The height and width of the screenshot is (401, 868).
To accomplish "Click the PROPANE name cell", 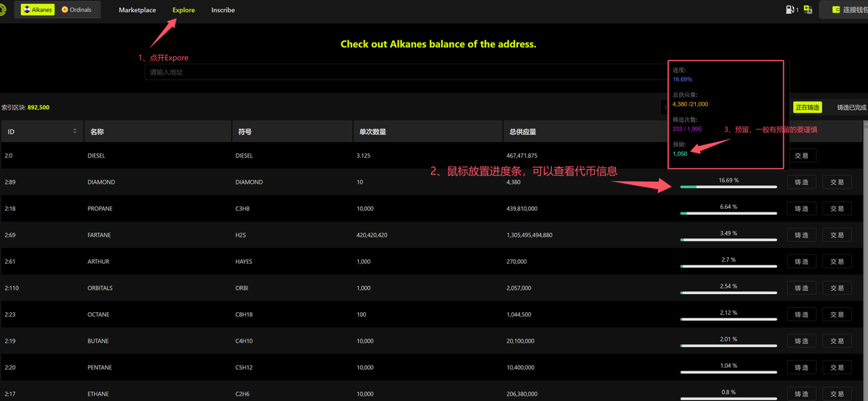I will pos(101,209).
